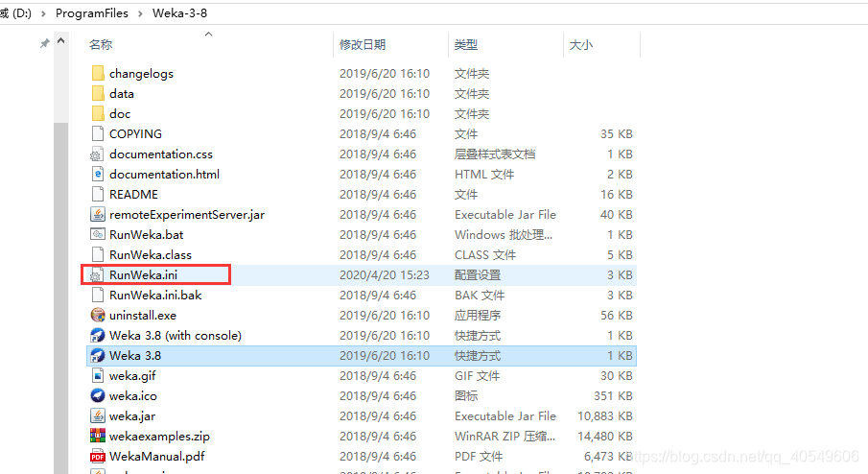Click the documentation.css file icon
The width and height of the screenshot is (868, 474).
pos(98,154)
